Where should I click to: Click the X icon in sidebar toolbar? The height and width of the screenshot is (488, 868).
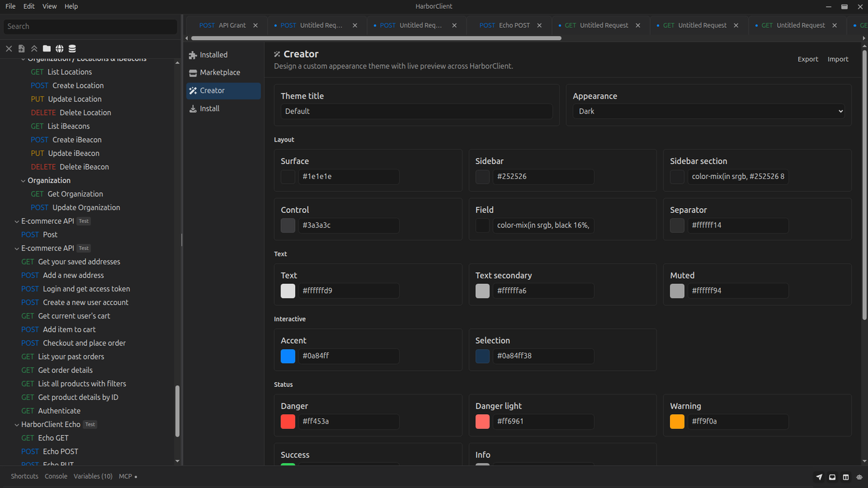(x=9, y=49)
